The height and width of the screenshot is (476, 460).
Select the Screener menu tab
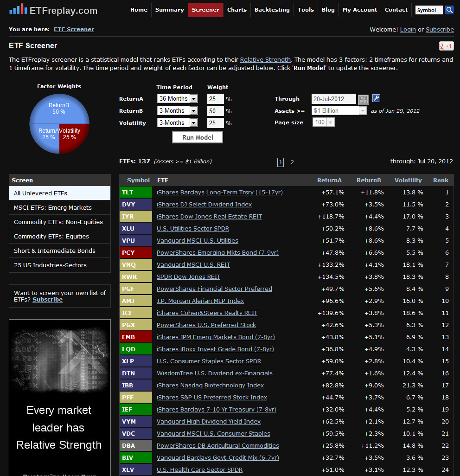click(x=205, y=10)
